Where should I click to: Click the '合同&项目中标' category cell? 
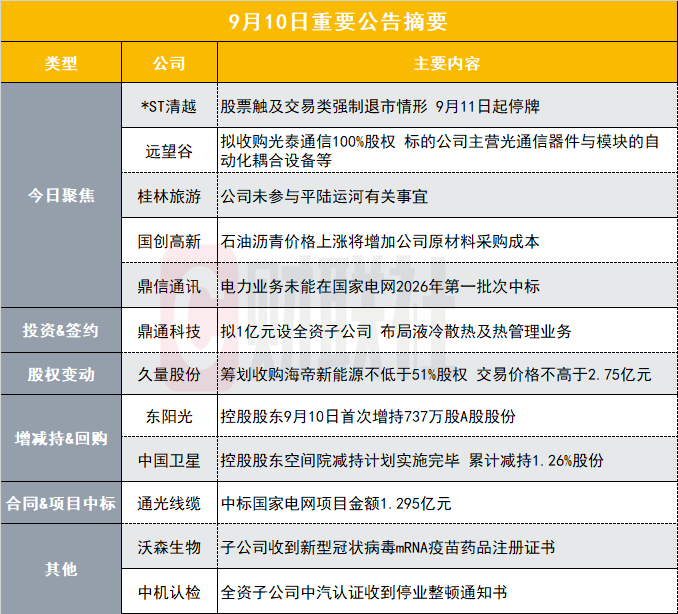coord(61,503)
